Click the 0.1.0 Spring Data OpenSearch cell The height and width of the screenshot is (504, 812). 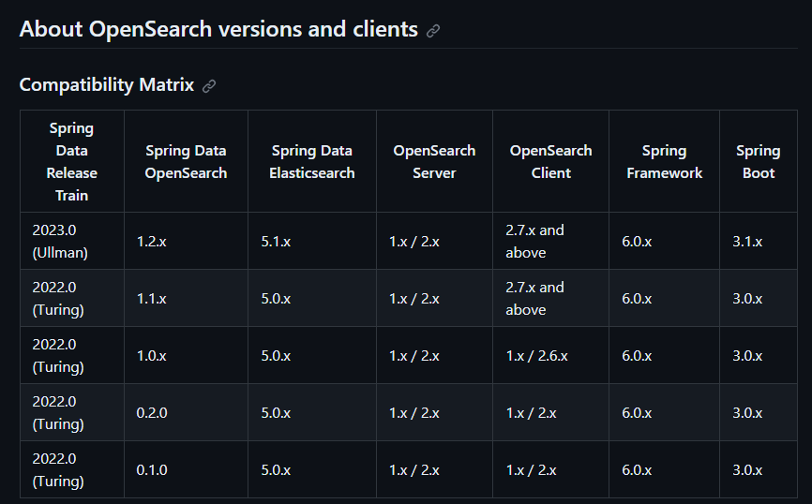(186, 470)
